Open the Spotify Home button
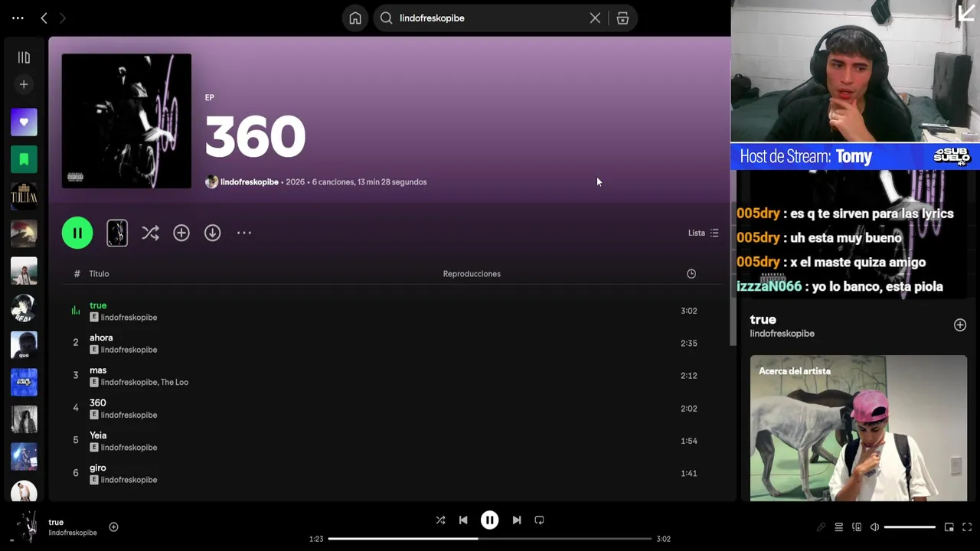The width and height of the screenshot is (980, 551). pyautogui.click(x=355, y=18)
